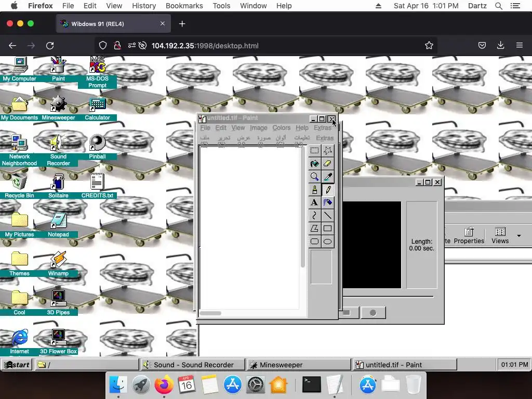Switch to the "/" folder taskbar button

pyautogui.click(x=87, y=365)
